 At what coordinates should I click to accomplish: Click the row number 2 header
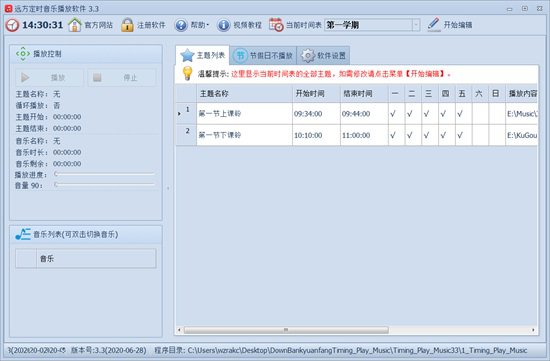tap(186, 135)
